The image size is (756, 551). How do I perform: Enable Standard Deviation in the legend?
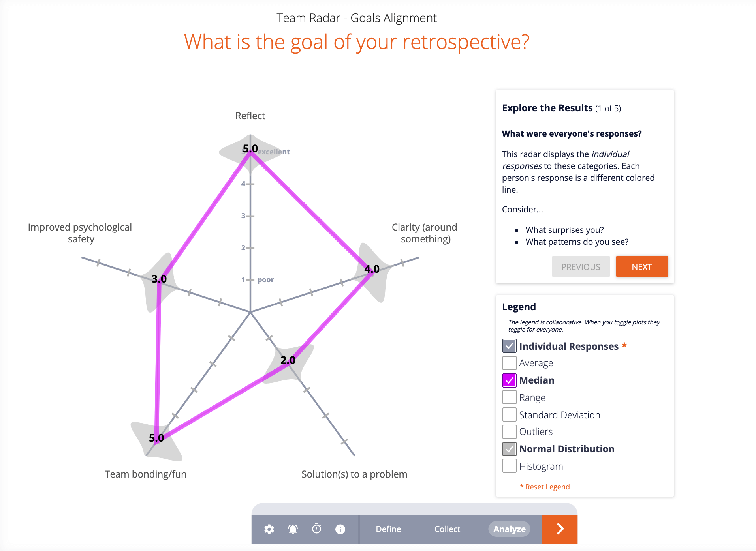(x=509, y=414)
